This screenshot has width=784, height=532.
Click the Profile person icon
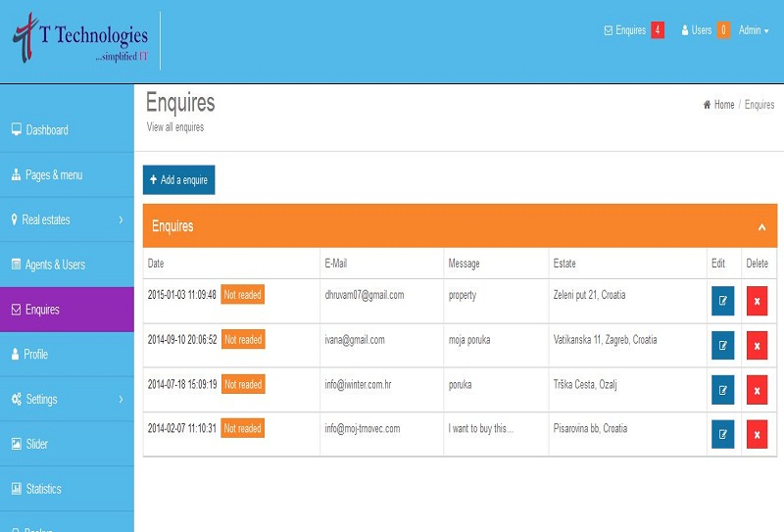point(15,354)
